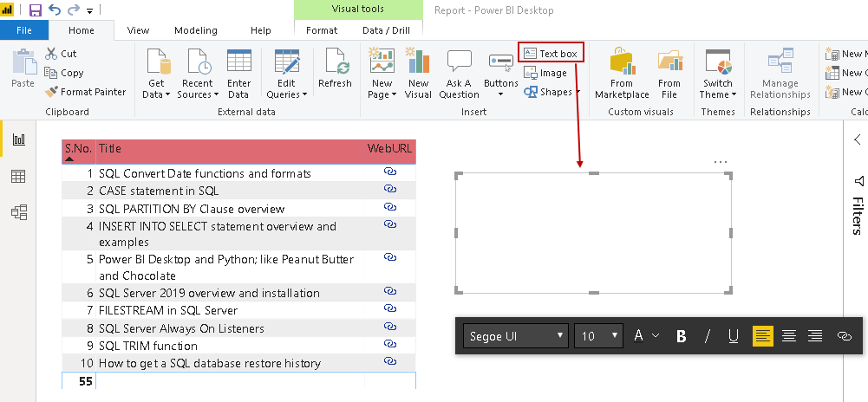868x402 pixels.
Task: Open the Recent Sources dropdown
Action: pos(198,74)
